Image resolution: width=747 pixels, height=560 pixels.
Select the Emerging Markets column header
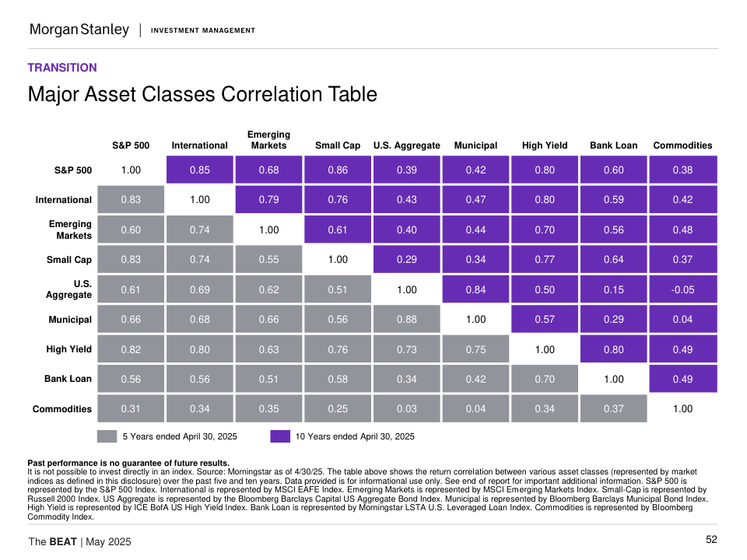coord(268,140)
